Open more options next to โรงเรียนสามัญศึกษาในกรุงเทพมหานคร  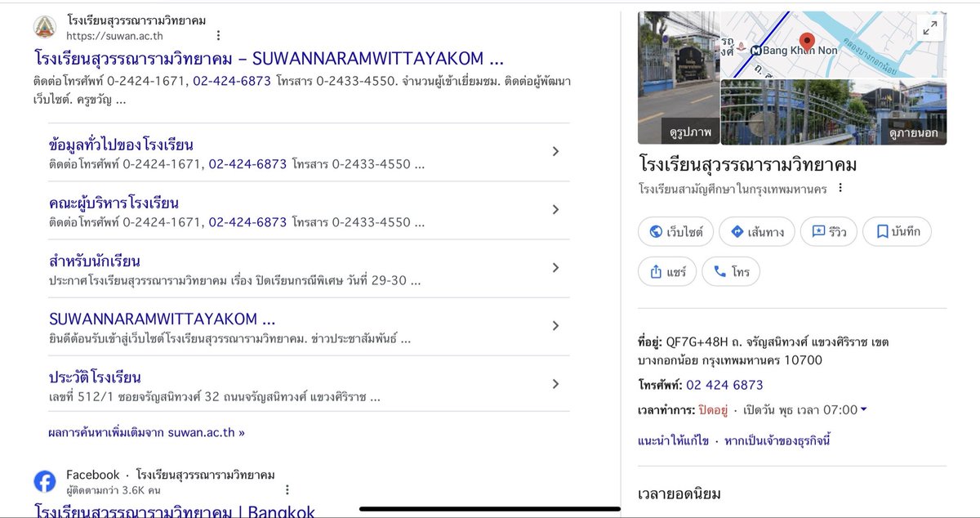tap(840, 189)
